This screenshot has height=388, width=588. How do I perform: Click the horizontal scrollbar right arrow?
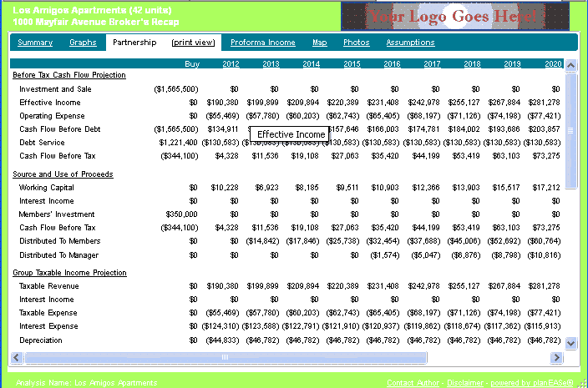(556, 357)
